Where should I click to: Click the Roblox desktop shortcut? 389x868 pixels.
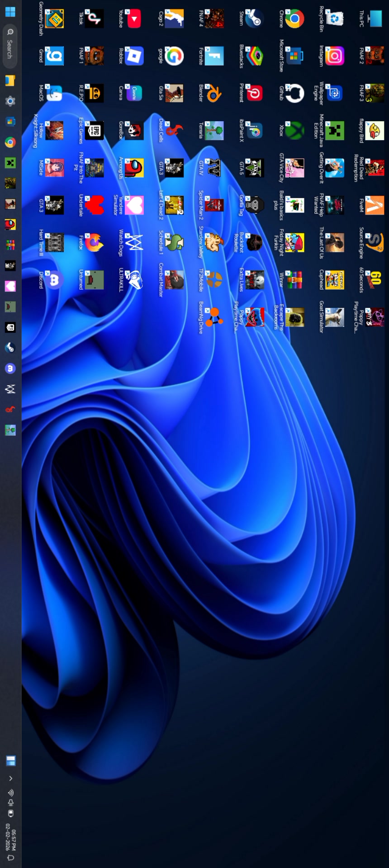coord(134,56)
